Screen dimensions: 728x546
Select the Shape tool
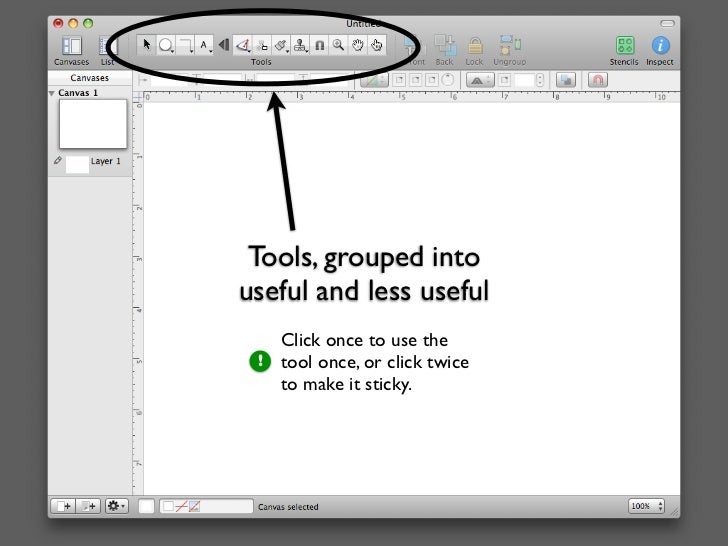tap(166, 45)
